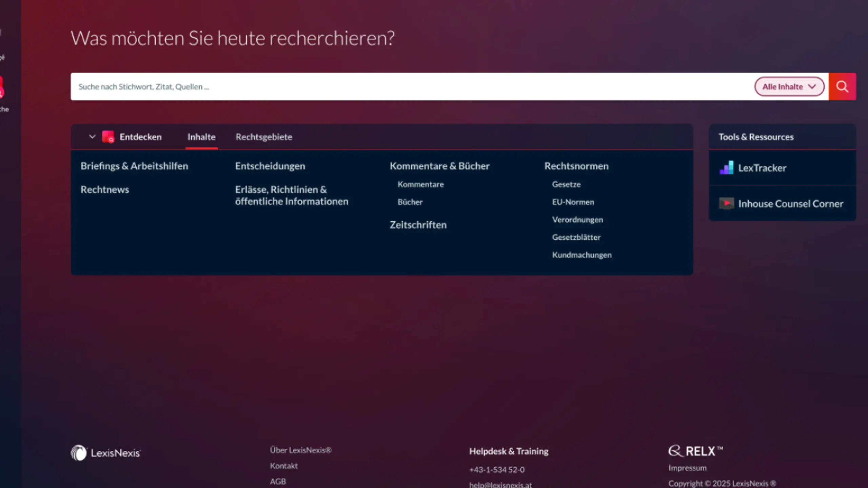Click the red search magnifier icon
This screenshot has height=488, width=868.
[x=842, y=86]
